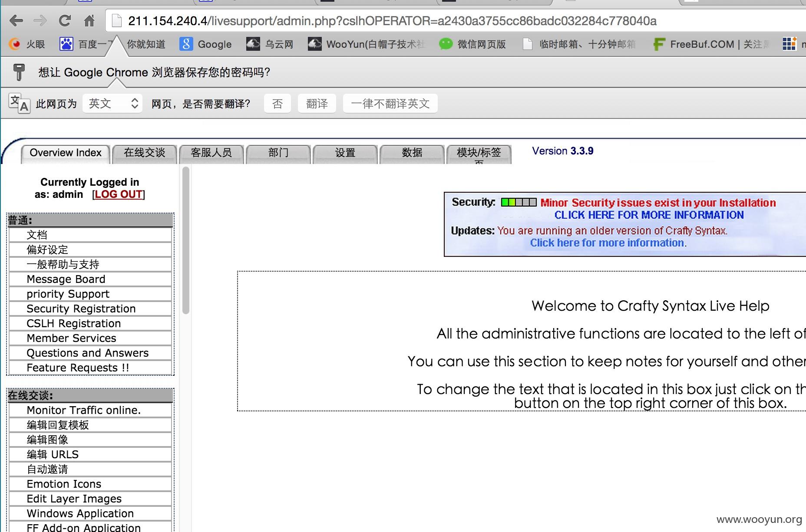Open 偏好设定 in sidebar
The width and height of the screenshot is (806, 532).
[90, 250]
